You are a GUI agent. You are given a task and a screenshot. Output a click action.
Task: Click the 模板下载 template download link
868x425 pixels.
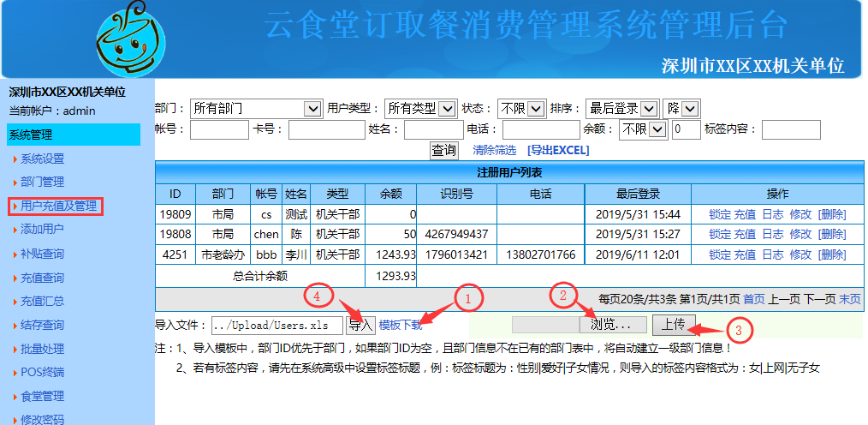click(400, 326)
